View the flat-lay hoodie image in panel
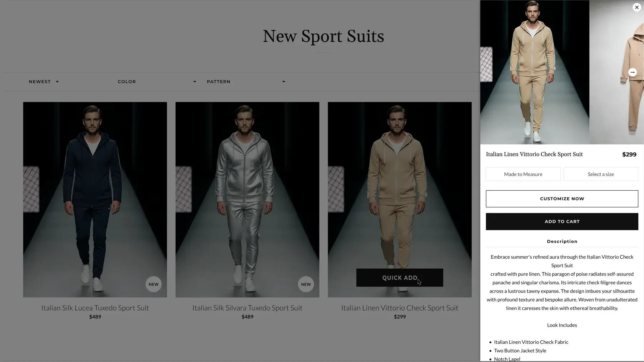 pyautogui.click(x=616, y=72)
